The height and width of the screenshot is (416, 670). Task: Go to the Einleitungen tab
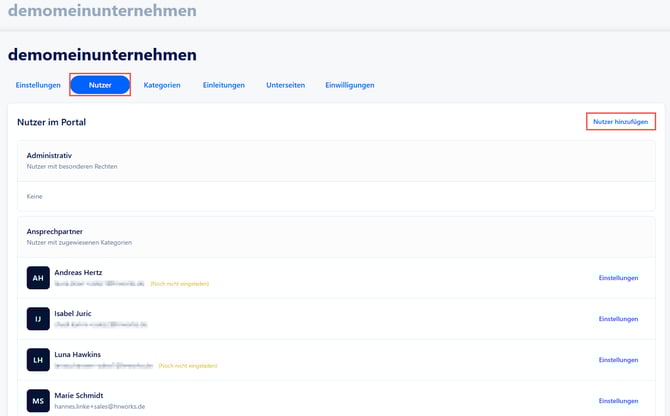pos(223,85)
